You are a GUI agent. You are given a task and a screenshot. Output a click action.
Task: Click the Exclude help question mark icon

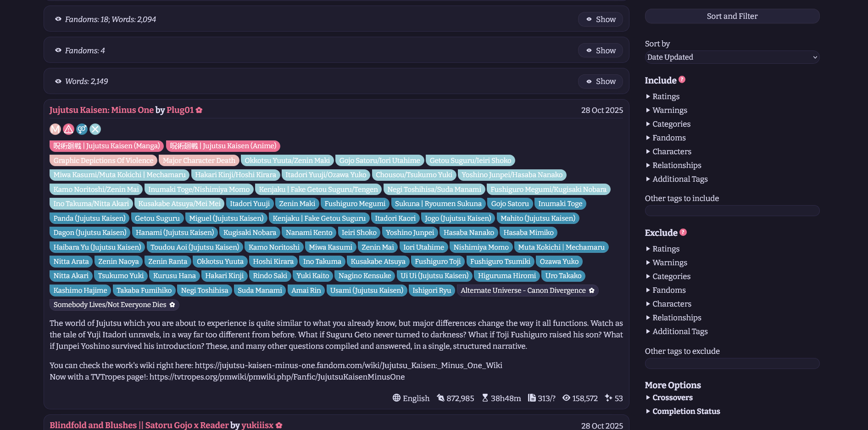[x=683, y=232]
